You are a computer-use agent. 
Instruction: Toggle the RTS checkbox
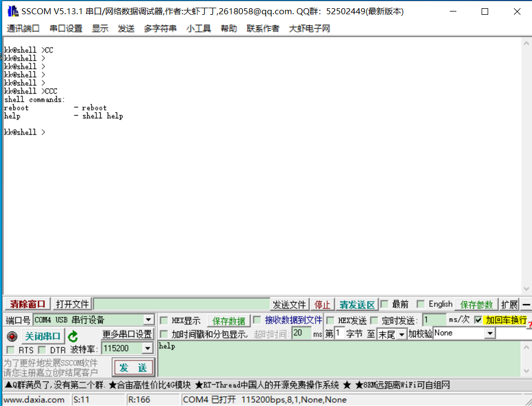pyautogui.click(x=10, y=350)
